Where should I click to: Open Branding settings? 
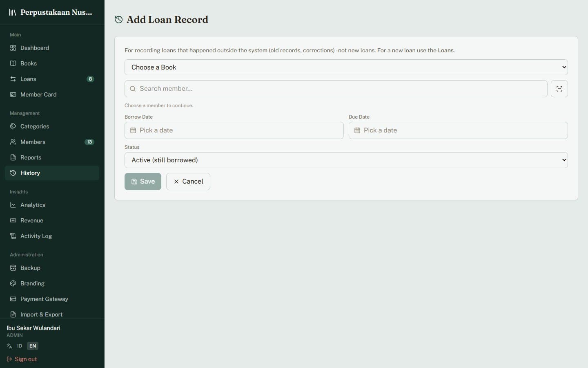[x=52, y=283]
